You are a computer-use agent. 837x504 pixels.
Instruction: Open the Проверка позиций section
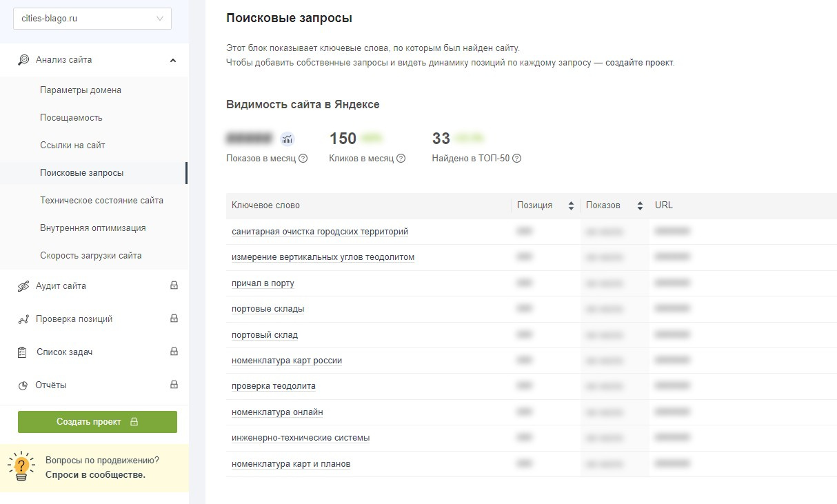coord(74,319)
